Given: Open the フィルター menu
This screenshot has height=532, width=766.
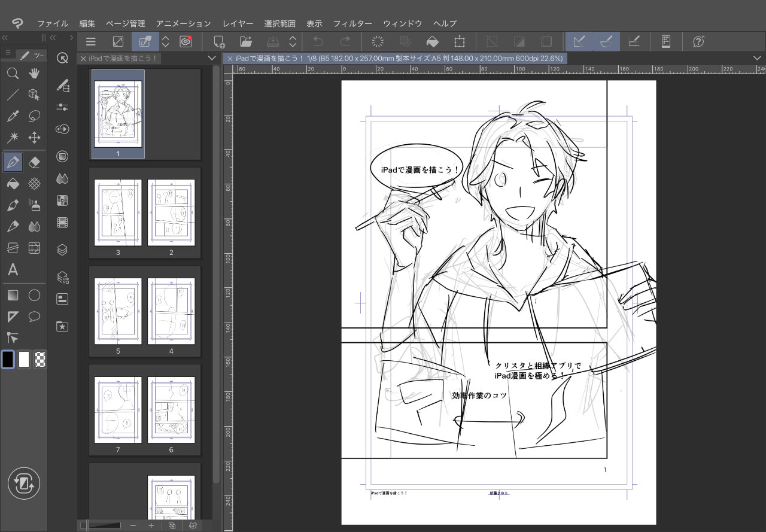Looking at the screenshot, I should [352, 23].
